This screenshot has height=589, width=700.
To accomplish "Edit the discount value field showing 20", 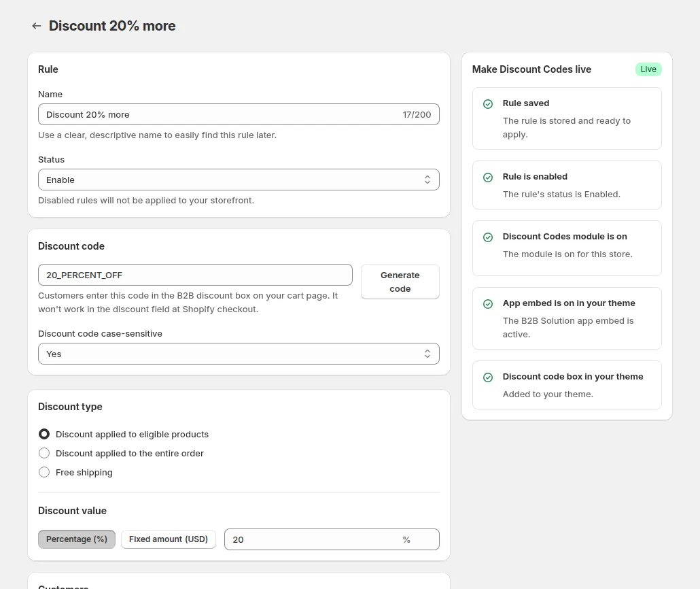I will [x=332, y=539].
